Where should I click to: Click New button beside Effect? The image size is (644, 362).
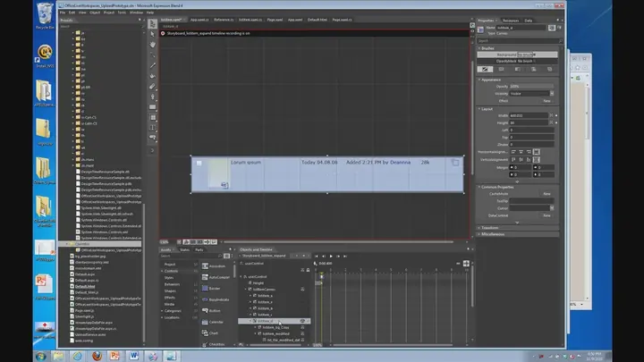click(x=547, y=101)
